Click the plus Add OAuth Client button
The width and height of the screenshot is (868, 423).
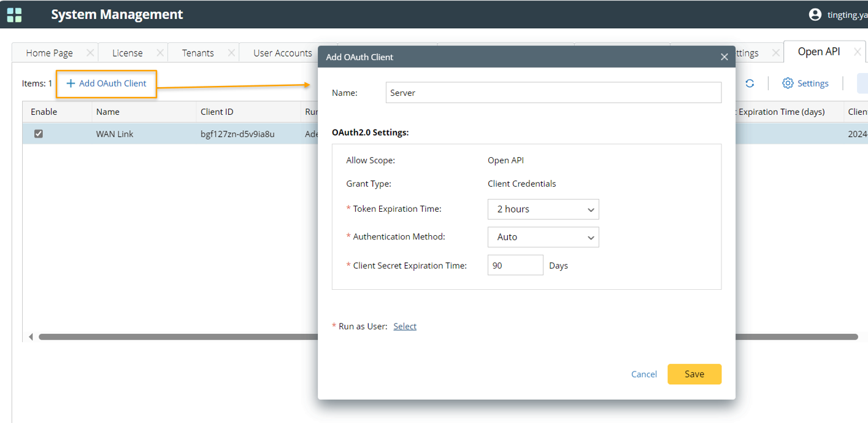(x=106, y=83)
